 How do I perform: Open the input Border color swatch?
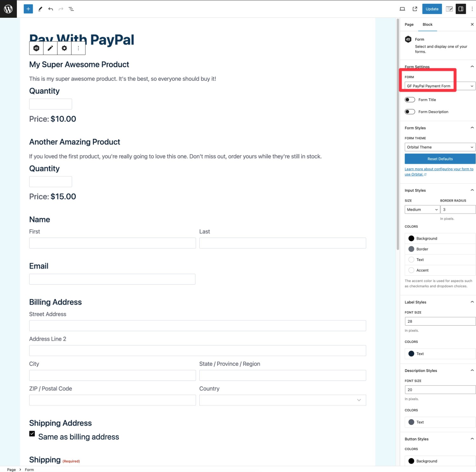[440, 249]
